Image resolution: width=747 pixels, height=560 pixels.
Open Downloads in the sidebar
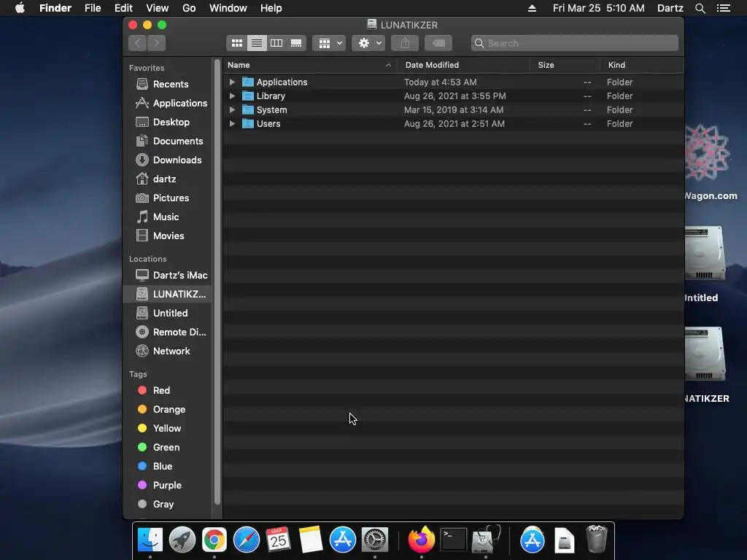coord(169,160)
